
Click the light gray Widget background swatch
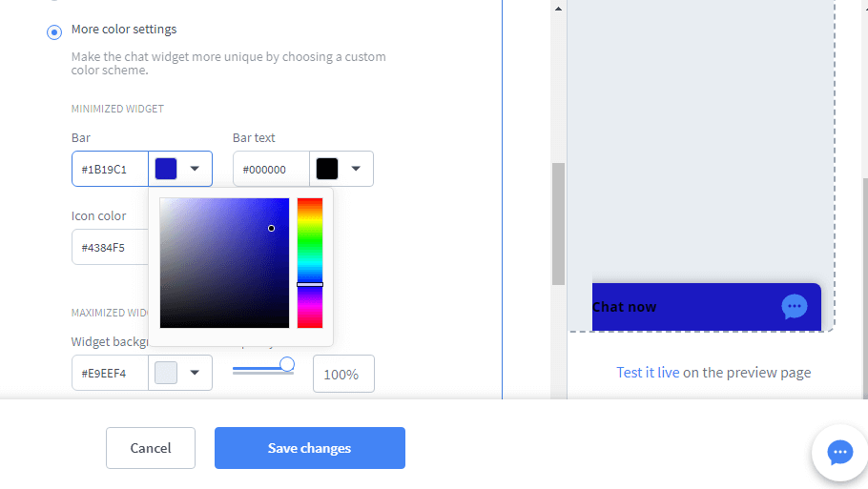click(x=166, y=373)
